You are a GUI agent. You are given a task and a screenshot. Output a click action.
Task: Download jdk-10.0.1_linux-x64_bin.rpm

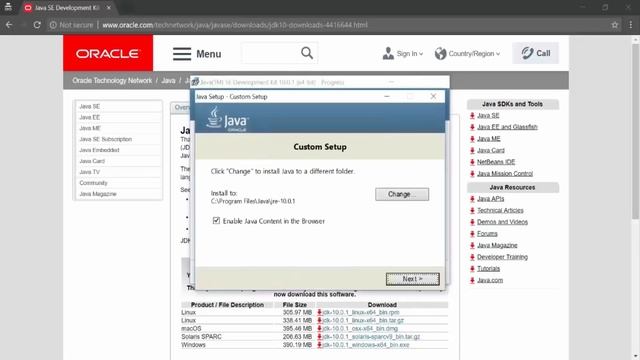361,312
